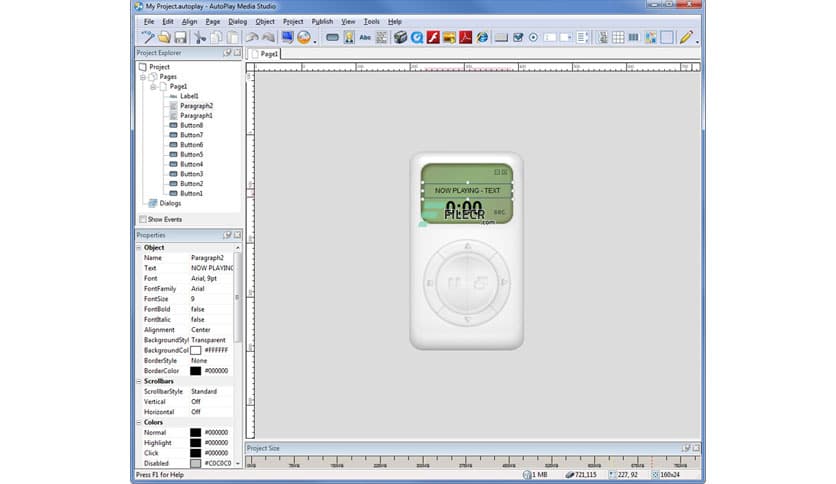Collapse the Page1 tree node
The width and height of the screenshot is (836, 484).
153,86
